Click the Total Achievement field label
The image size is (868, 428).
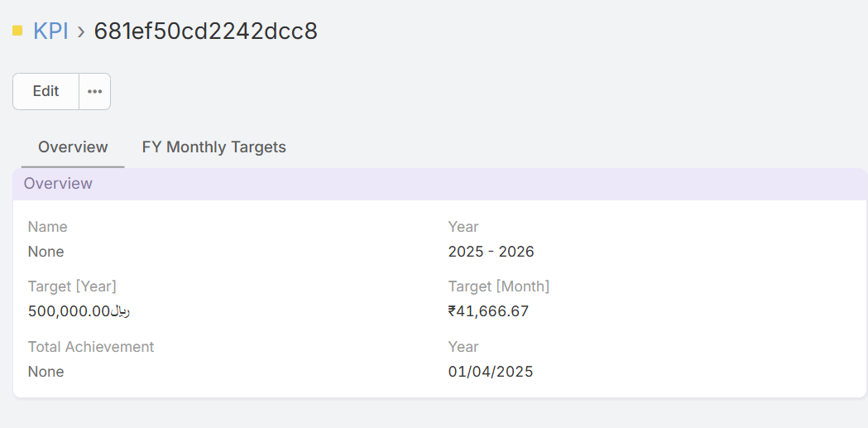click(x=91, y=347)
